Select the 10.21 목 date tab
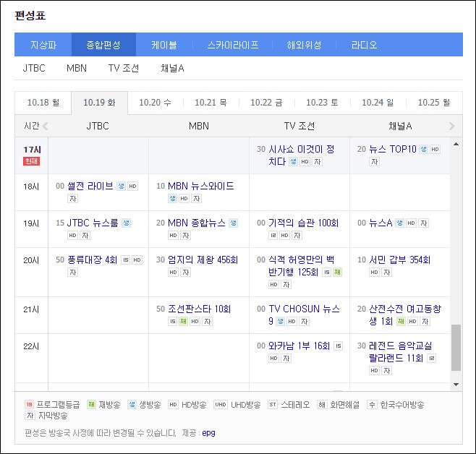 [x=211, y=103]
